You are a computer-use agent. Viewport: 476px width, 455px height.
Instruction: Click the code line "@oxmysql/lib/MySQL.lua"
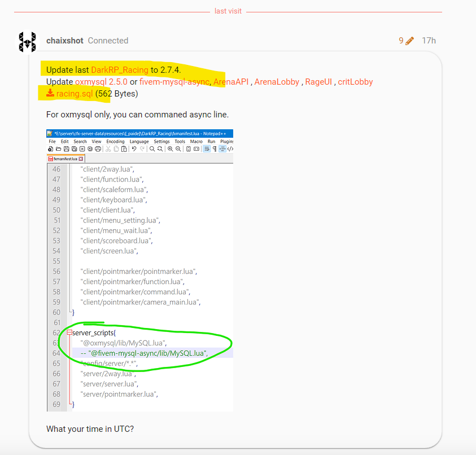coord(124,343)
